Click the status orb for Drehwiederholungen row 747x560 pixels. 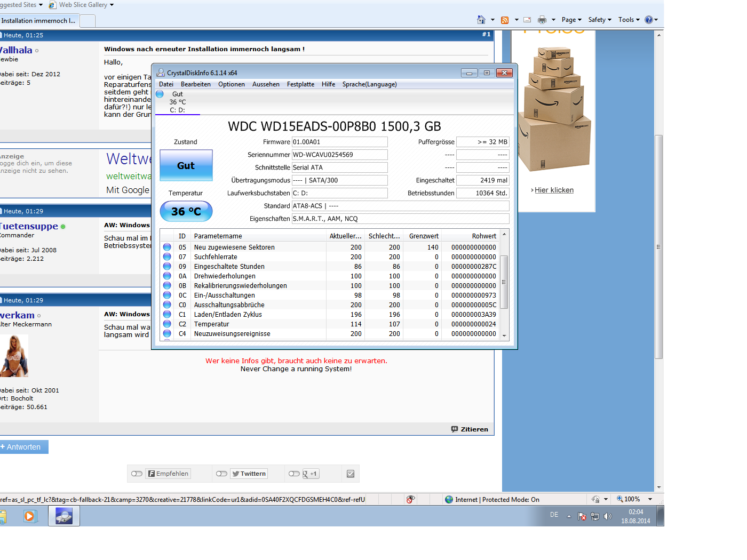(167, 276)
